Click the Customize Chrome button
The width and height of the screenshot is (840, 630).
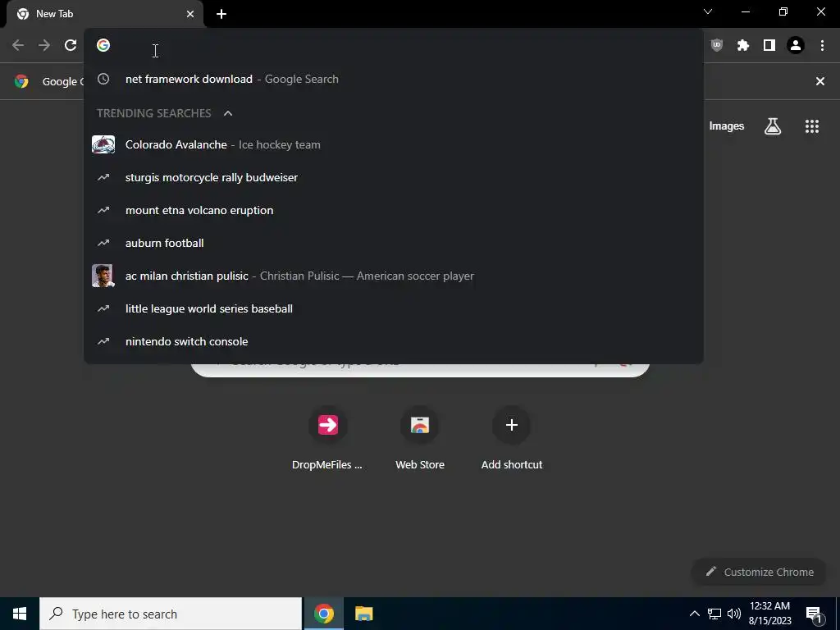pyautogui.click(x=760, y=572)
